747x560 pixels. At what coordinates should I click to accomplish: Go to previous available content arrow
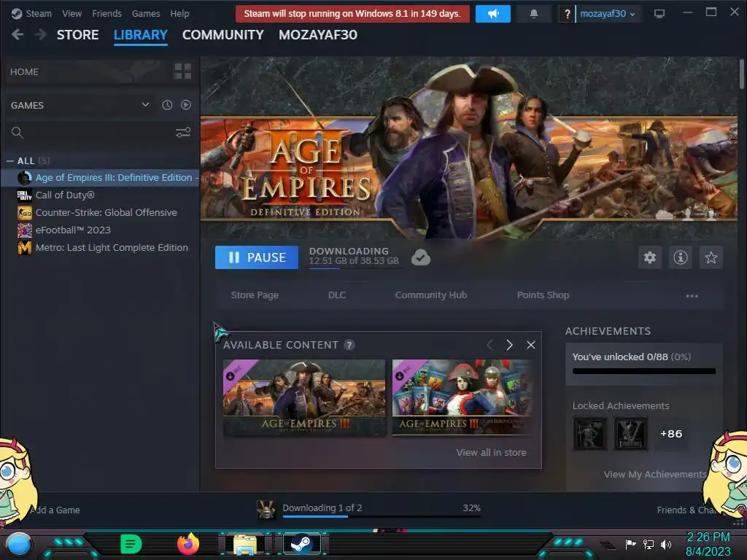(489, 345)
